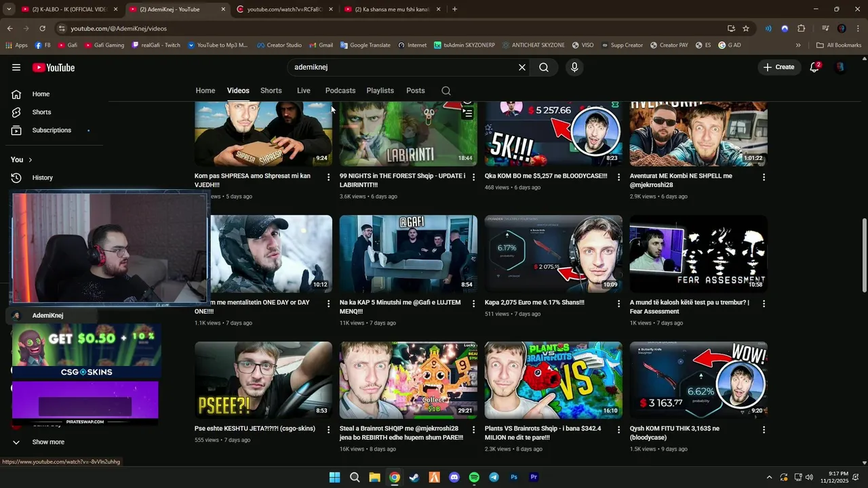Open options for 99 NIGHTS video
Viewport: 868px width, 488px height.
pyautogui.click(x=474, y=177)
